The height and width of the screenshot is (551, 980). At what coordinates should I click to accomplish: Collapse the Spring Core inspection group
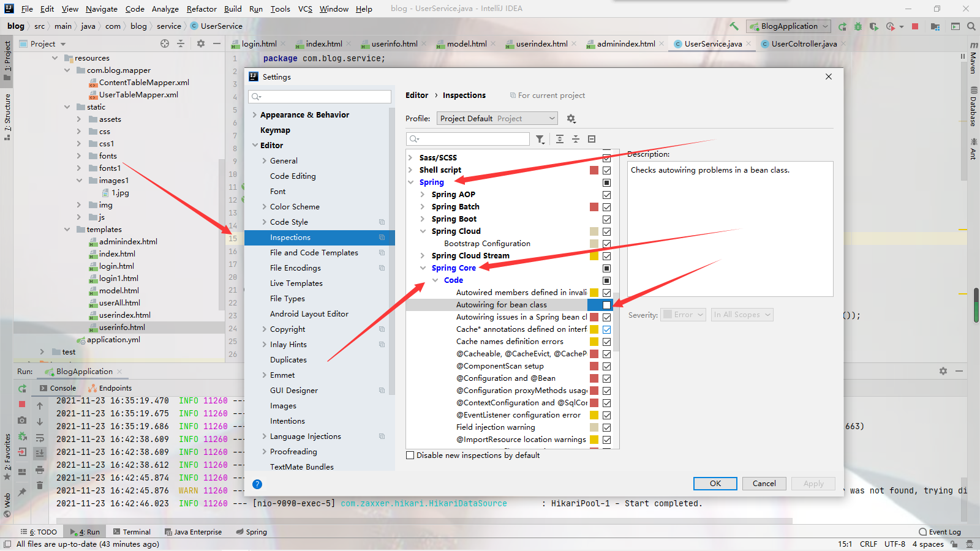pyautogui.click(x=423, y=268)
